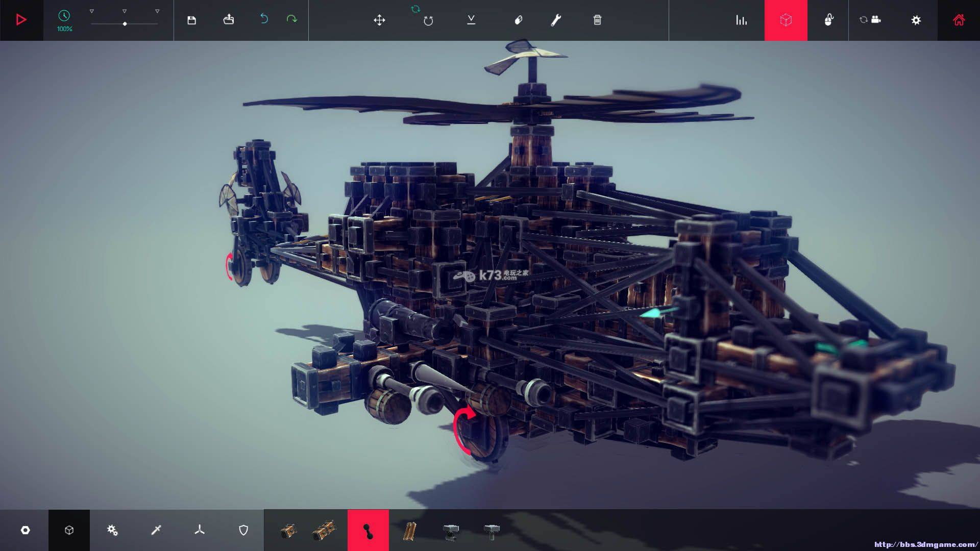
Task: Select the trash delete tool
Action: tap(597, 20)
